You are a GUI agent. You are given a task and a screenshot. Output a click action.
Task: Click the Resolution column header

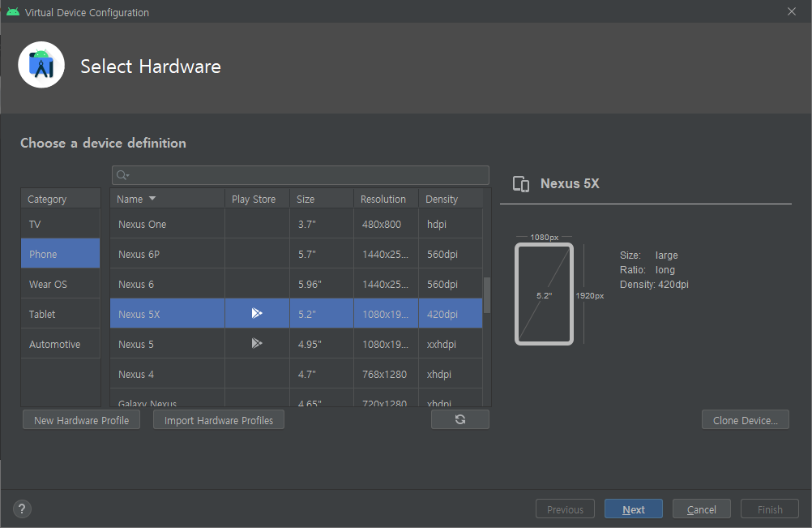tap(386, 199)
